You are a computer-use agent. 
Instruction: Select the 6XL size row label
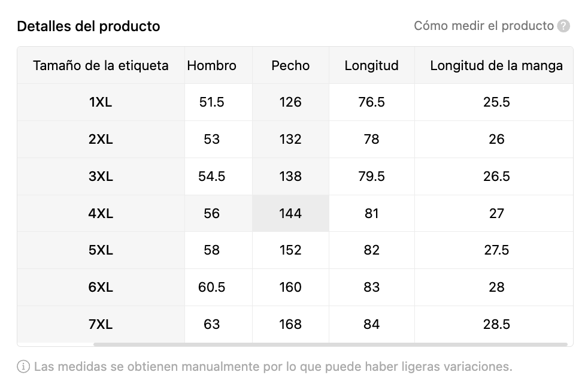click(x=101, y=287)
